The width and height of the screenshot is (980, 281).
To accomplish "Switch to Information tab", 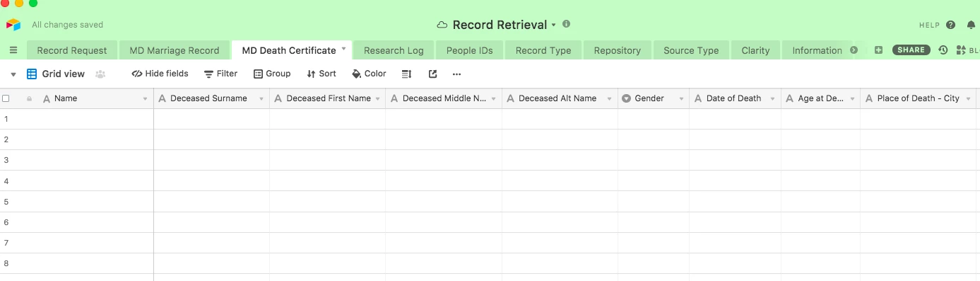I will coord(817,50).
